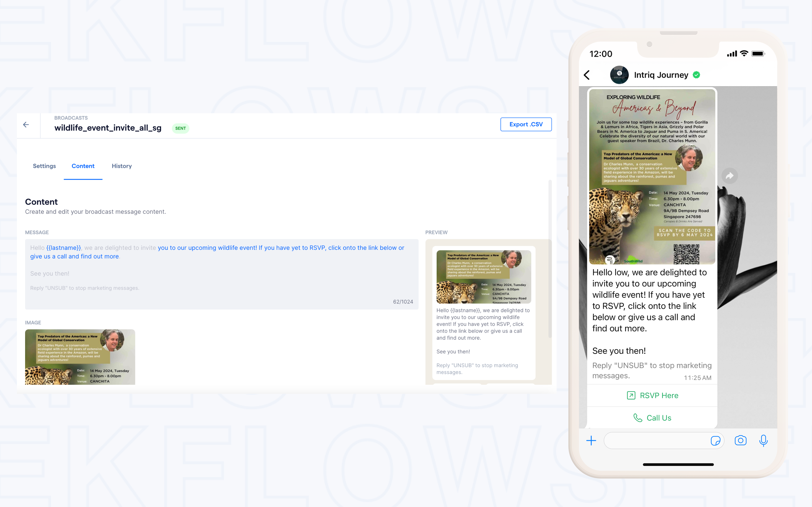812x507 pixels.
Task: Click the microphone input icon in chat
Action: click(764, 441)
